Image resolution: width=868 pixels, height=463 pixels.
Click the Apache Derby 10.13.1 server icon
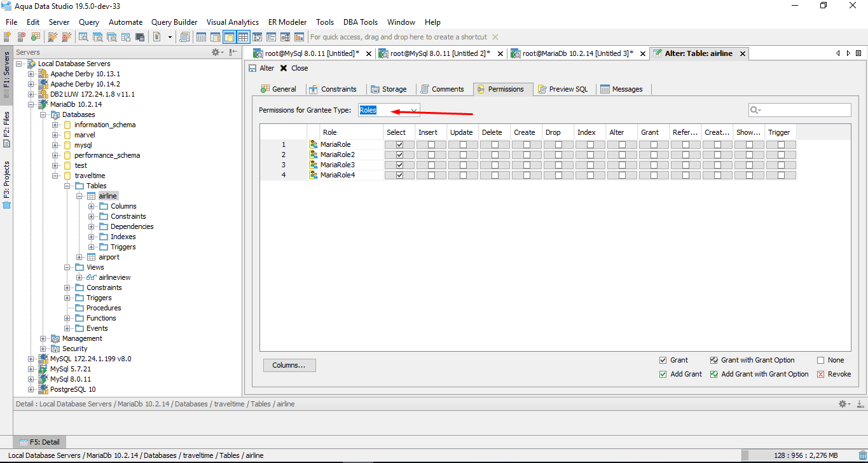pyautogui.click(x=43, y=74)
